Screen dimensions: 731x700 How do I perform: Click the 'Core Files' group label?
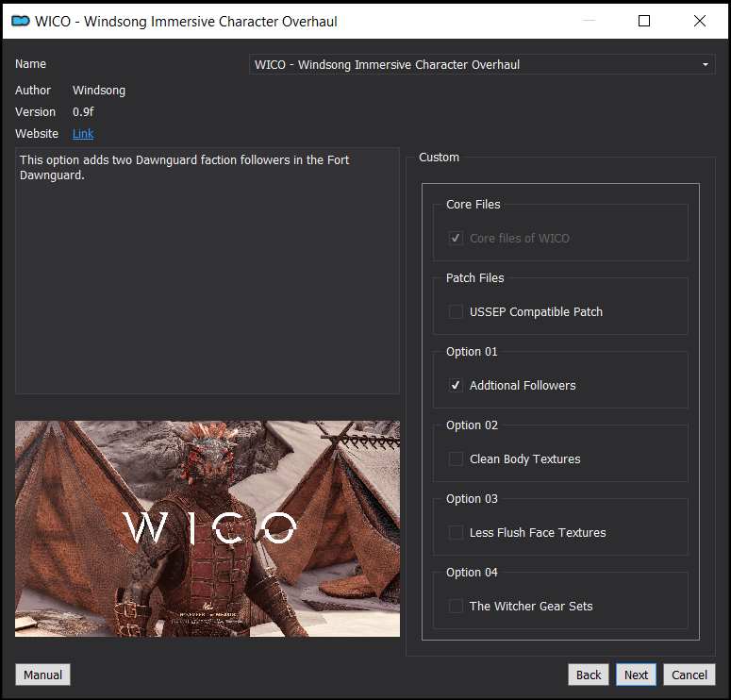click(473, 205)
